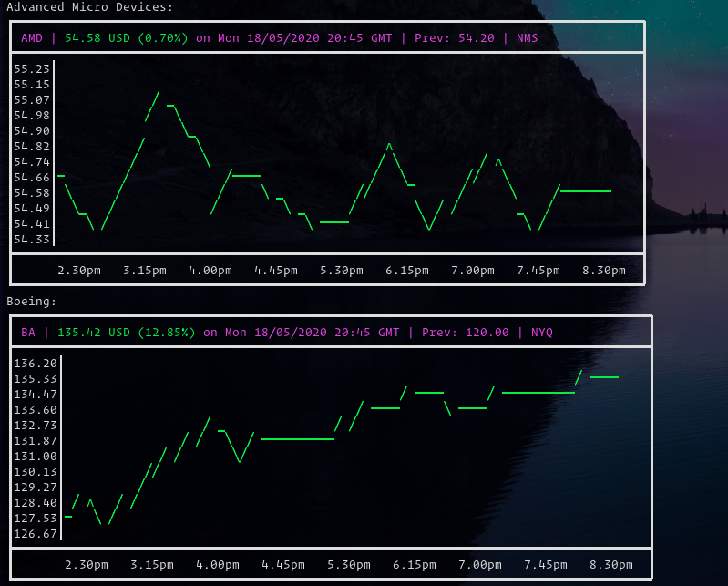Click 7.00pm on AMD time axis
Viewport: 728px width, 586px height.
[473, 271]
